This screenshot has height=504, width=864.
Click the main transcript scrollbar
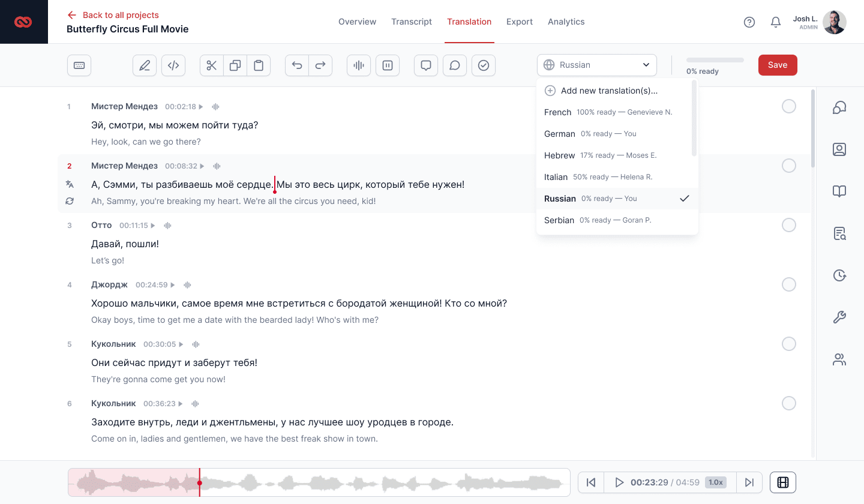click(x=813, y=128)
